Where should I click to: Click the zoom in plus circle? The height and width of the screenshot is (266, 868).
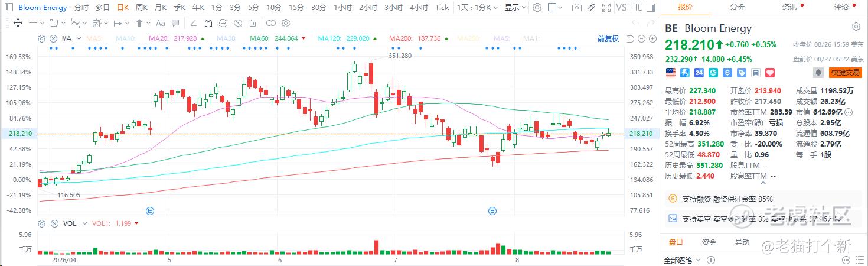pyautogui.click(x=651, y=39)
